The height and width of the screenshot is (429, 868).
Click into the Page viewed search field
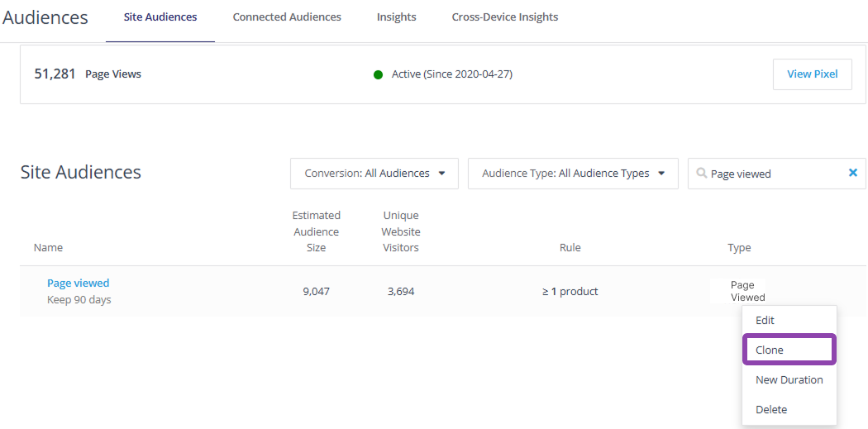coord(773,174)
